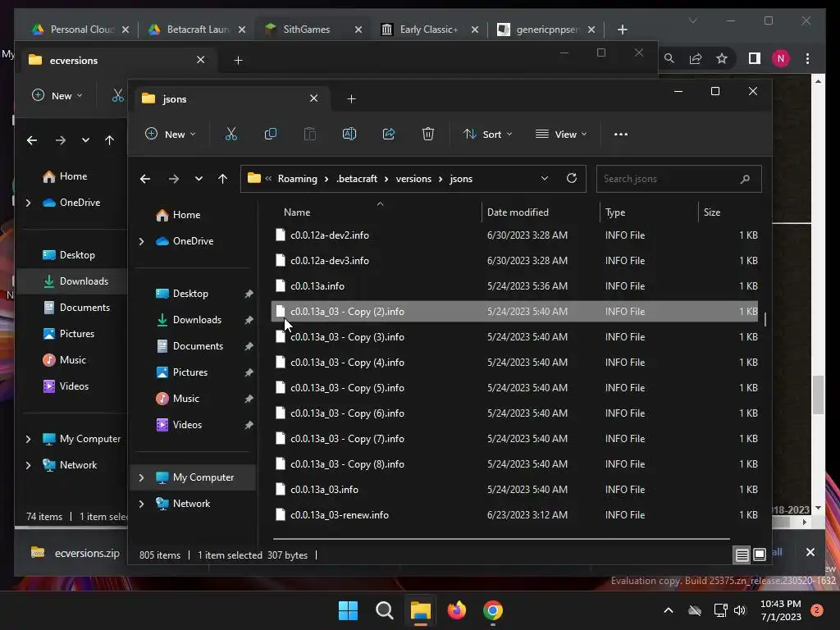
Task: Open Chrome from taskbar
Action: 493,610
